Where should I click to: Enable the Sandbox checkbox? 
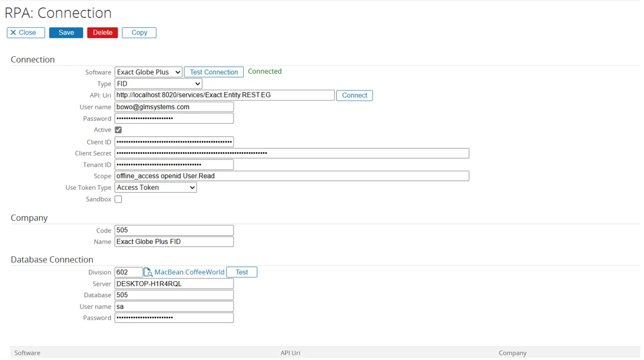point(118,200)
